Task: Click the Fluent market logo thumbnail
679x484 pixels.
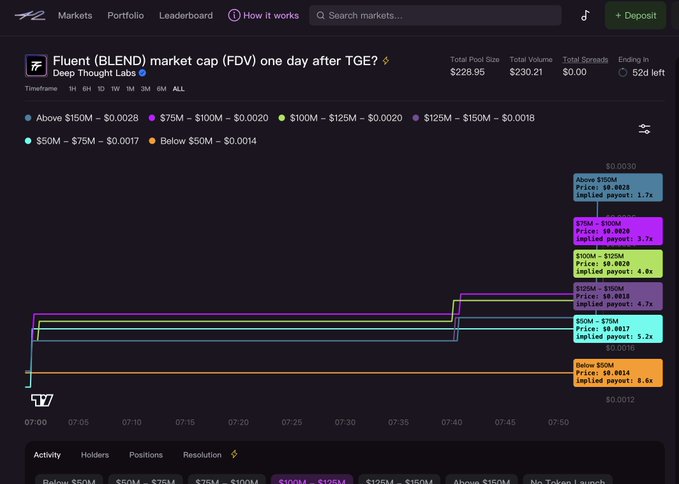Action: pyautogui.click(x=37, y=66)
